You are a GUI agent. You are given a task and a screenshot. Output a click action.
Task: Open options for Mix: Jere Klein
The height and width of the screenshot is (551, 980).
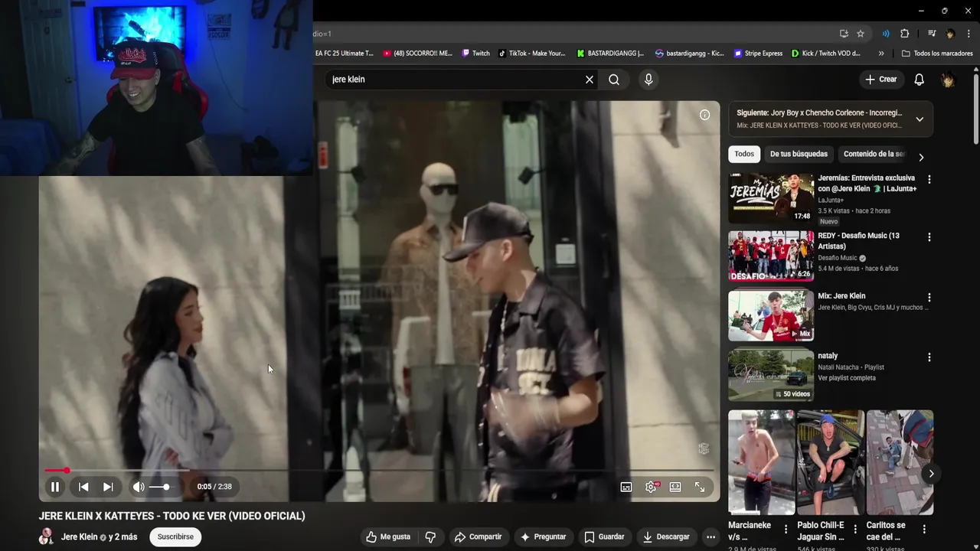pyautogui.click(x=929, y=297)
